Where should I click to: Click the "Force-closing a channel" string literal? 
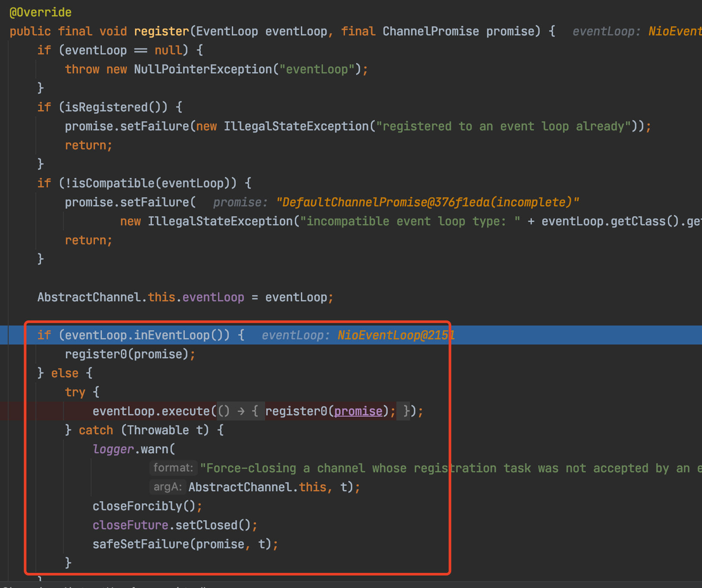[x=450, y=468]
